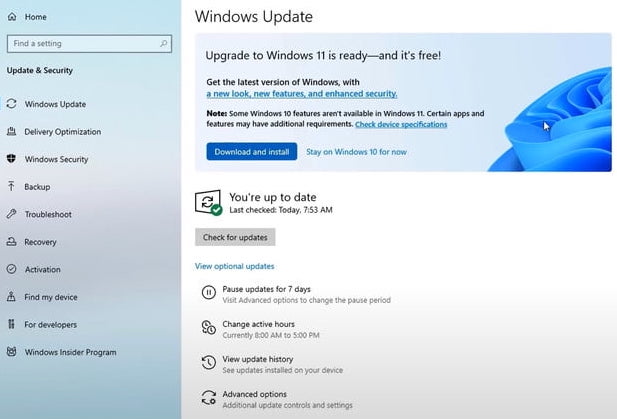Screen dimensions: 617x419
Task: Click the Find a setting search box
Action: pos(86,43)
